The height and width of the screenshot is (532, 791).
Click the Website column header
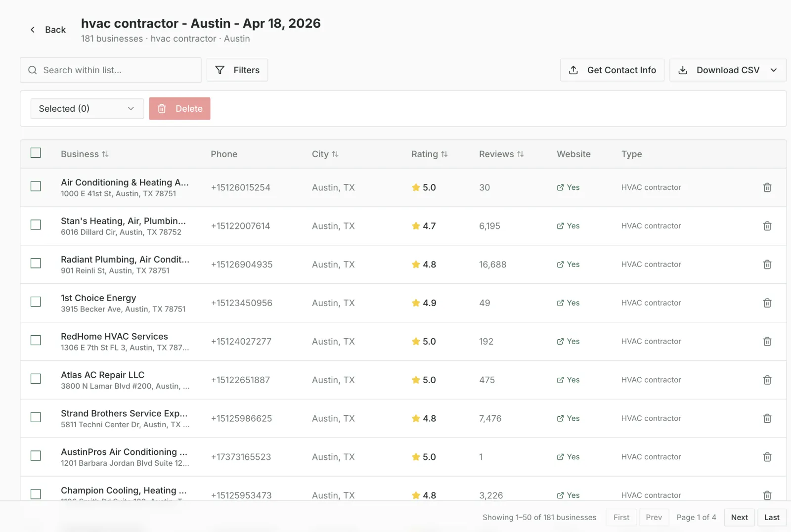pyautogui.click(x=573, y=154)
